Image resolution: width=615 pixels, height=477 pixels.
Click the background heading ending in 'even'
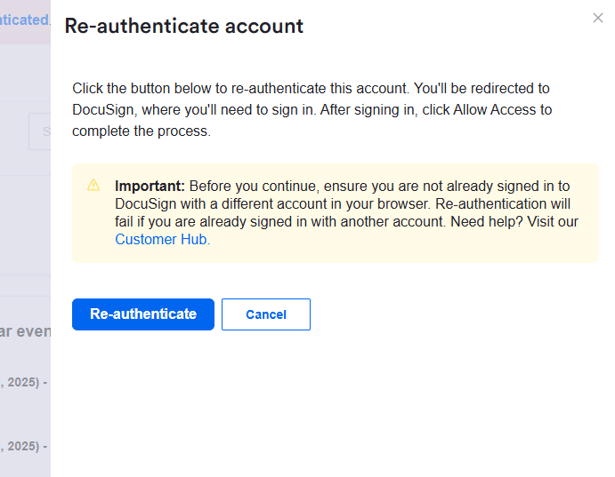25,331
